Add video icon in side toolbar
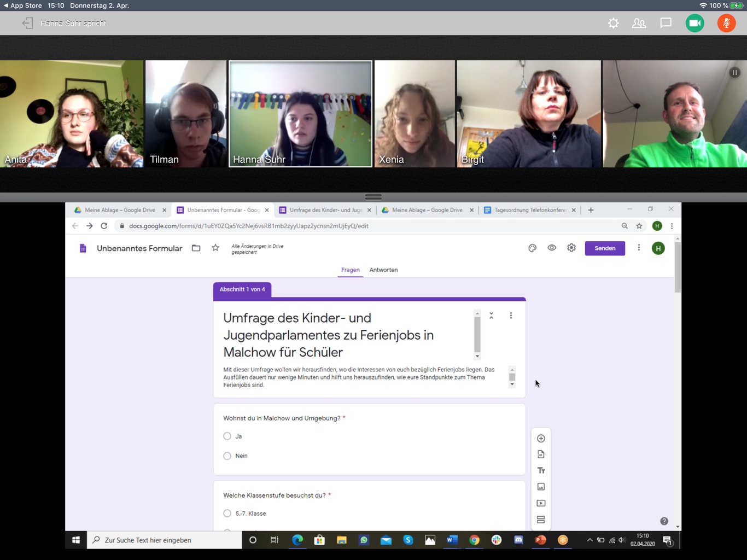Image resolution: width=747 pixels, height=560 pixels. pyautogui.click(x=541, y=503)
